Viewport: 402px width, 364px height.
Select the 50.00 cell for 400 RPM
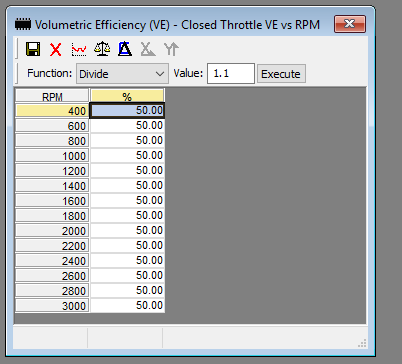(127, 111)
